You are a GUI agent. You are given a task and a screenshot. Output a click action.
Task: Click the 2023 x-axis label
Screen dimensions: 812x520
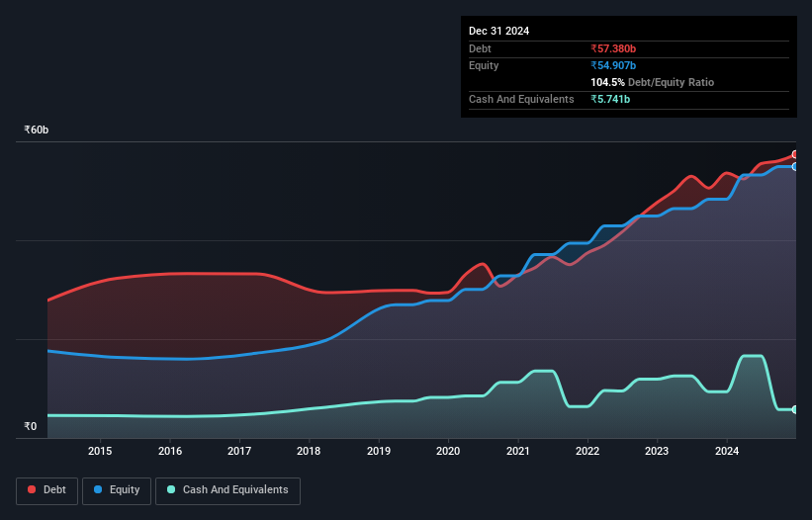point(657,451)
